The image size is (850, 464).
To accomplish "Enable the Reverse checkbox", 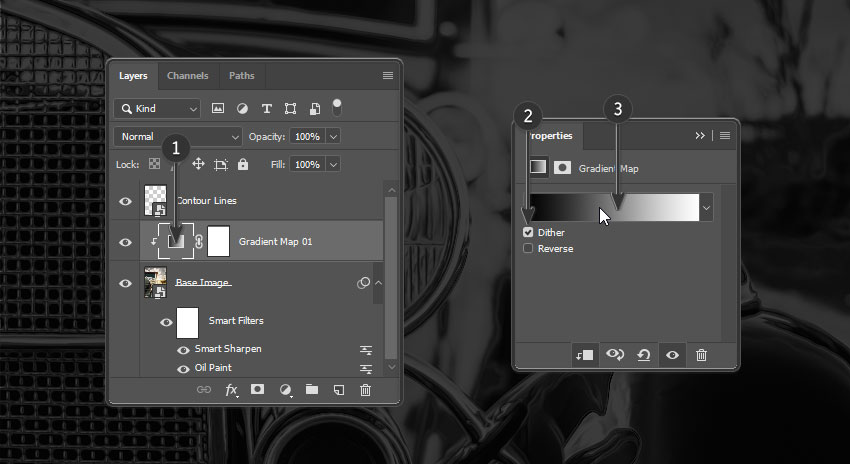I will pos(528,248).
